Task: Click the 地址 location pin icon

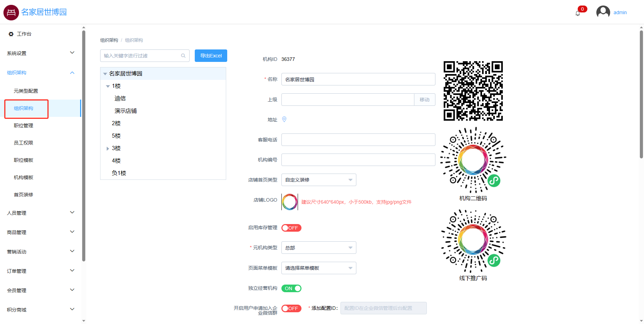Action: [284, 119]
